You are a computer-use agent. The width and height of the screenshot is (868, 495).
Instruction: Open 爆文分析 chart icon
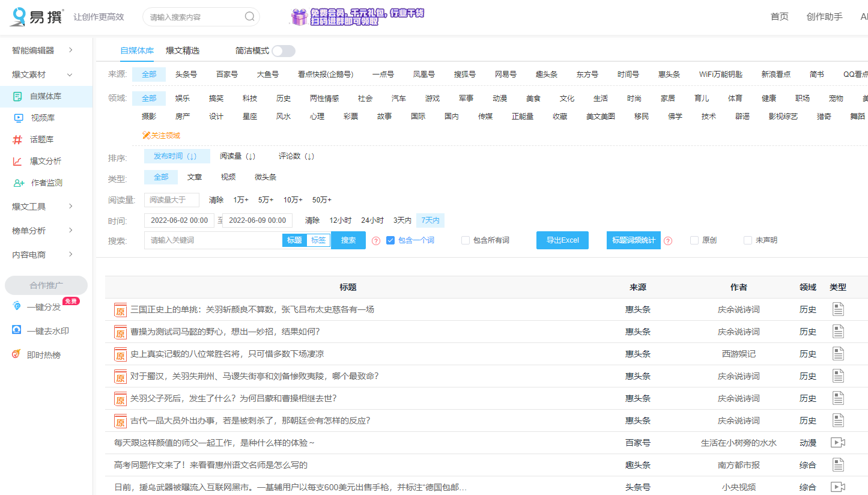coord(18,161)
